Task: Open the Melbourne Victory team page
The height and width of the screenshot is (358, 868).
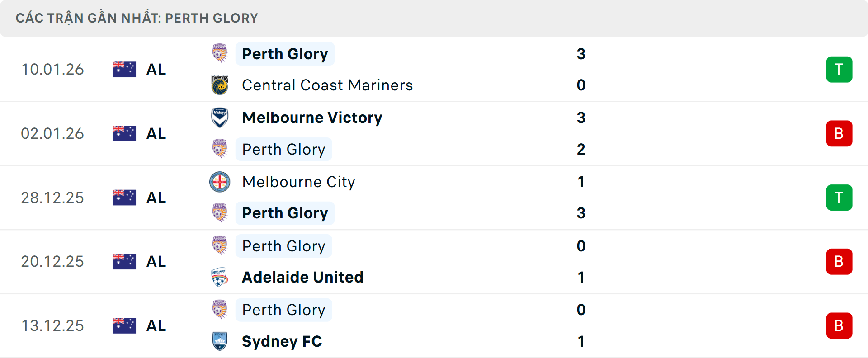Action: pos(312,118)
